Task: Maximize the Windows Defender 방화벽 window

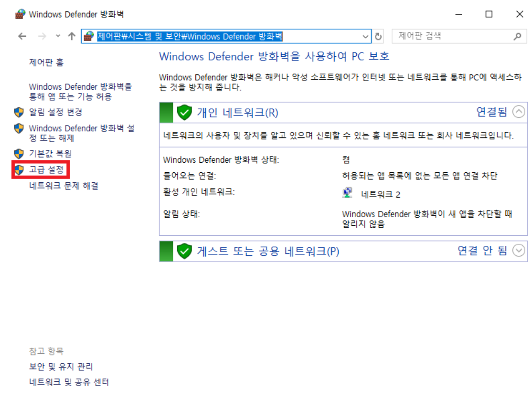Action: (489, 14)
